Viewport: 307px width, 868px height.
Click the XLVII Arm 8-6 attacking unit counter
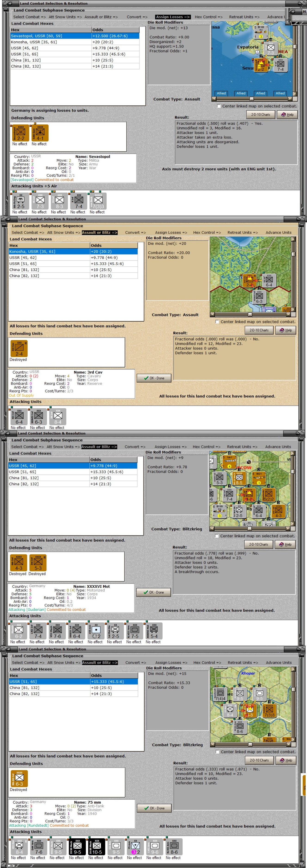pyautogui.click(x=174, y=847)
